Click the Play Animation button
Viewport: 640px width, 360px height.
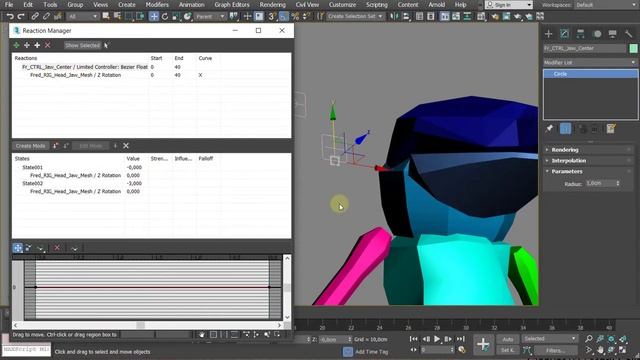point(437,339)
